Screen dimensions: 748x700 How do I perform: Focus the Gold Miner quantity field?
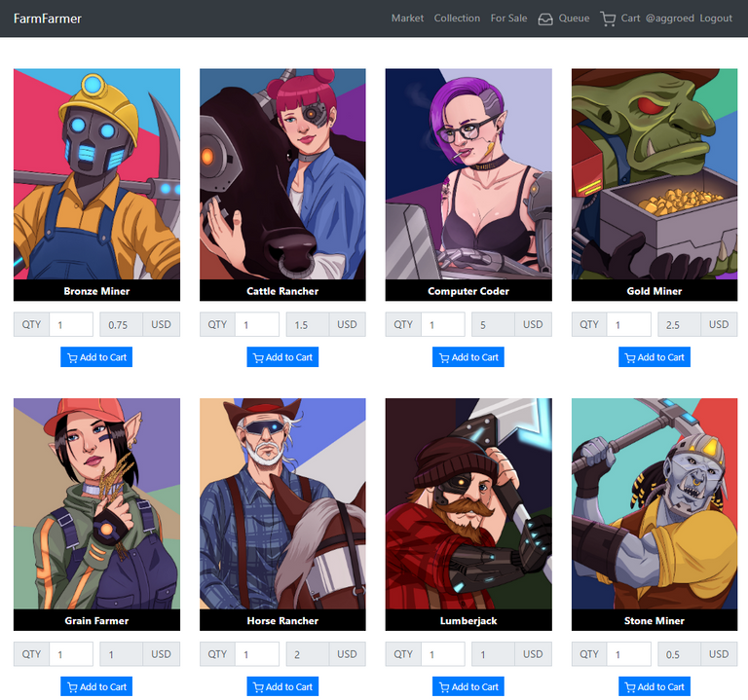coord(629,325)
